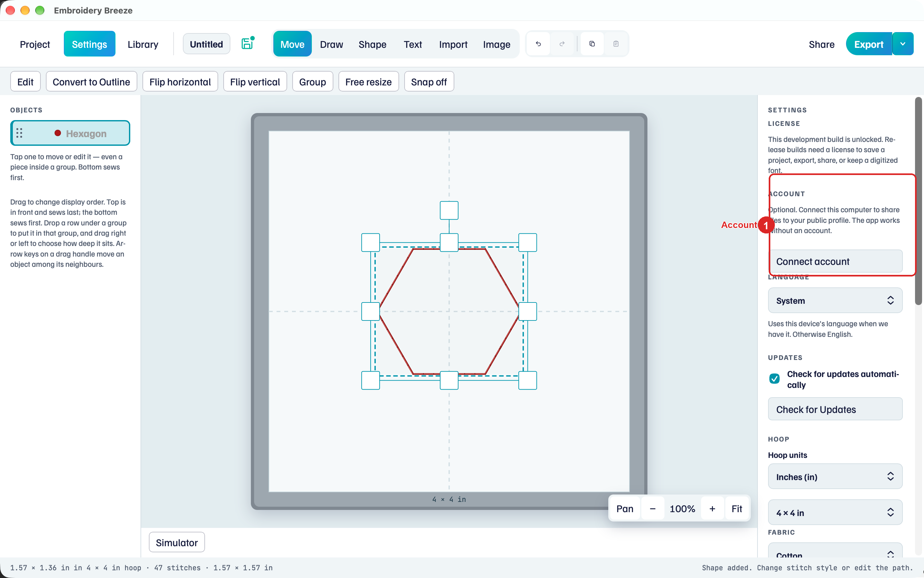Viewport: 924px width, 578px height.
Task: Open the 4 × 4 in hoop size dropdown
Action: 835,512
